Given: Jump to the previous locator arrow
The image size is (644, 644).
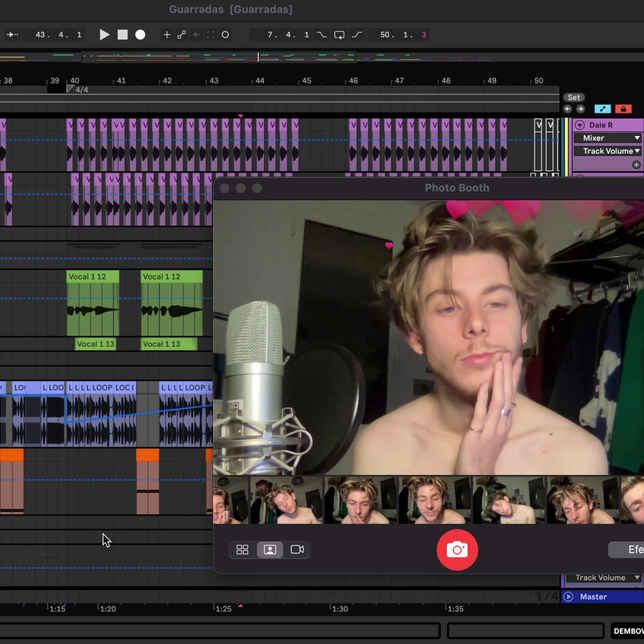Looking at the screenshot, I should [567, 109].
